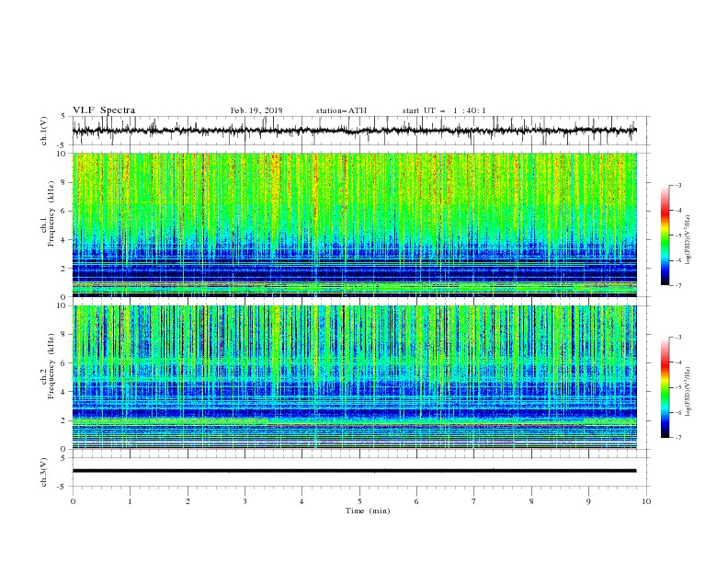Click the ch.1 spectrogram color bar

(x=665, y=236)
